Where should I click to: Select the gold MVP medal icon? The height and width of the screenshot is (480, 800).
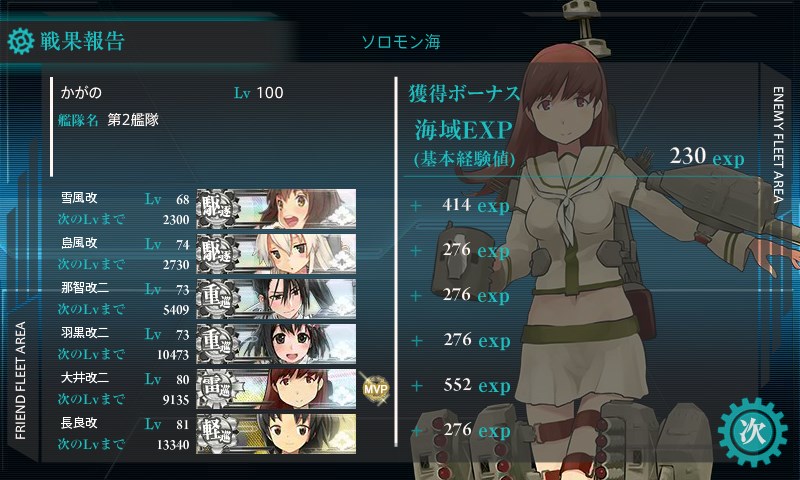click(x=376, y=389)
